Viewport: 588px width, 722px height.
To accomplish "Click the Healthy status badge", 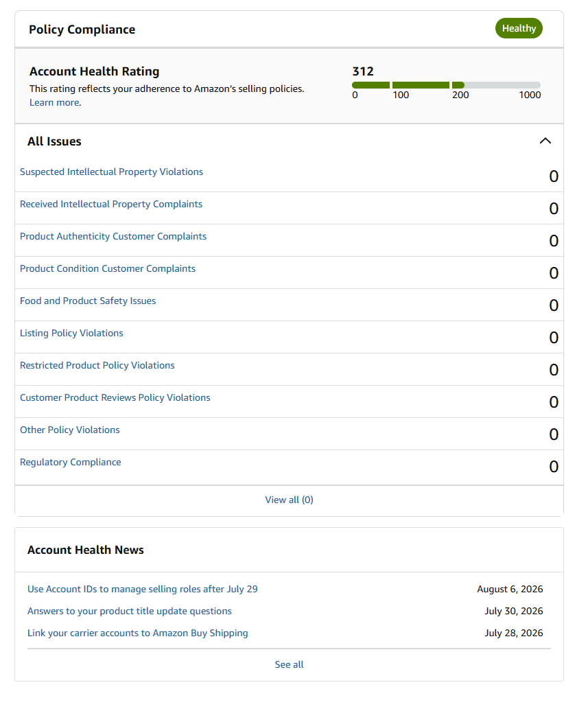I will click(x=519, y=29).
